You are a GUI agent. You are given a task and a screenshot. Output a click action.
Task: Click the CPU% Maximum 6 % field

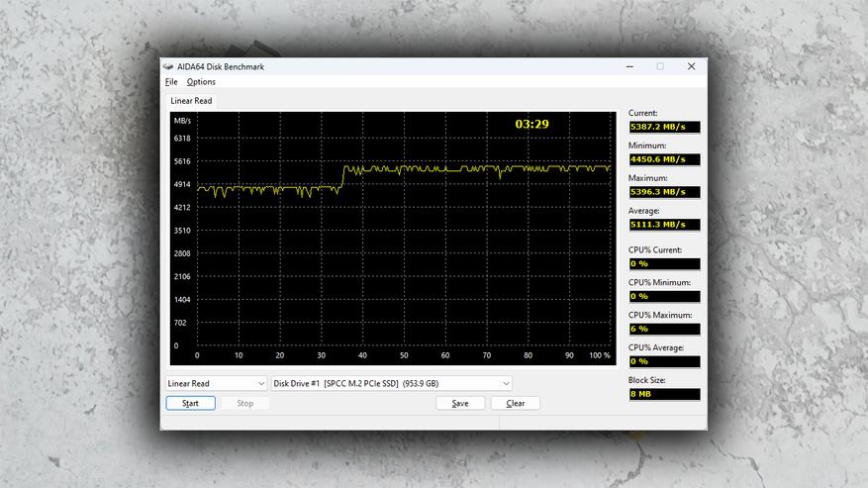[x=664, y=330]
